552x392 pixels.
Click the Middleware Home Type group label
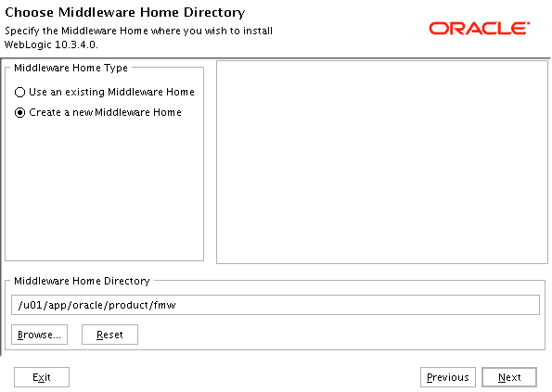coord(71,68)
